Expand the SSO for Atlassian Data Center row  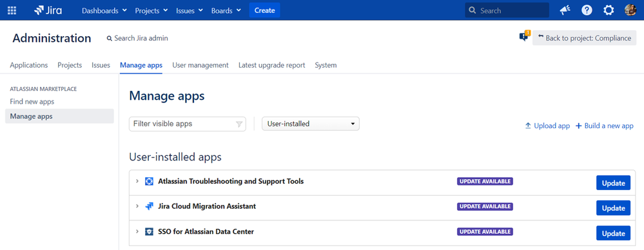pyautogui.click(x=137, y=231)
